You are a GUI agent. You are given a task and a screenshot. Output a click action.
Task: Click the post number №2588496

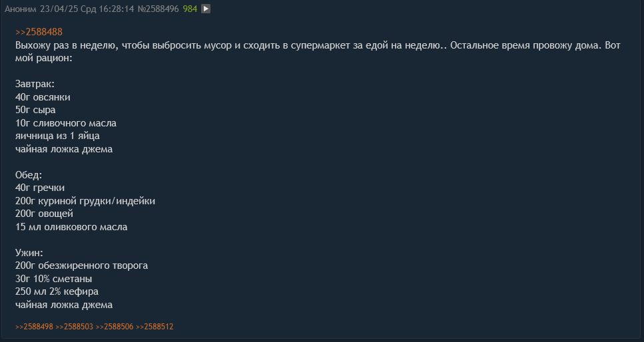[158, 9]
